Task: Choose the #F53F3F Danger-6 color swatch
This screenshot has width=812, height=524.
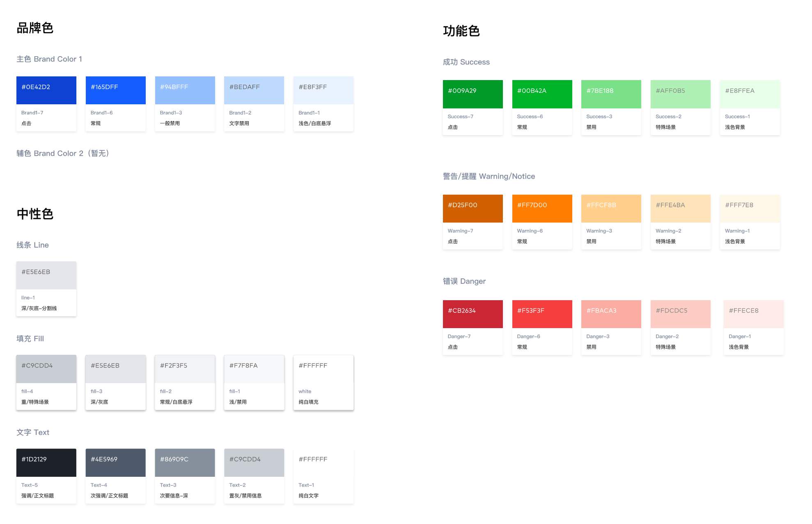Action: coord(542,314)
